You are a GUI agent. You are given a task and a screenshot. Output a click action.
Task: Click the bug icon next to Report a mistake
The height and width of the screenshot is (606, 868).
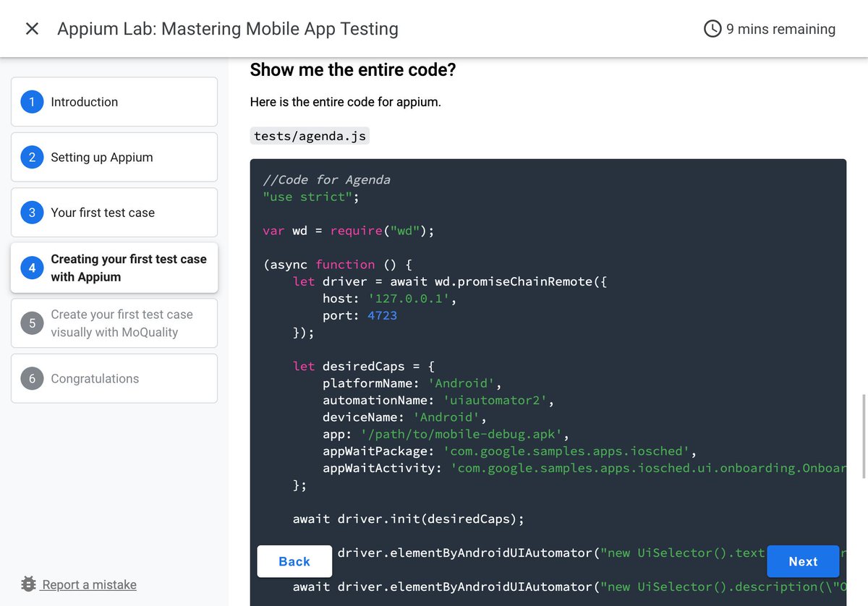pyautogui.click(x=29, y=584)
